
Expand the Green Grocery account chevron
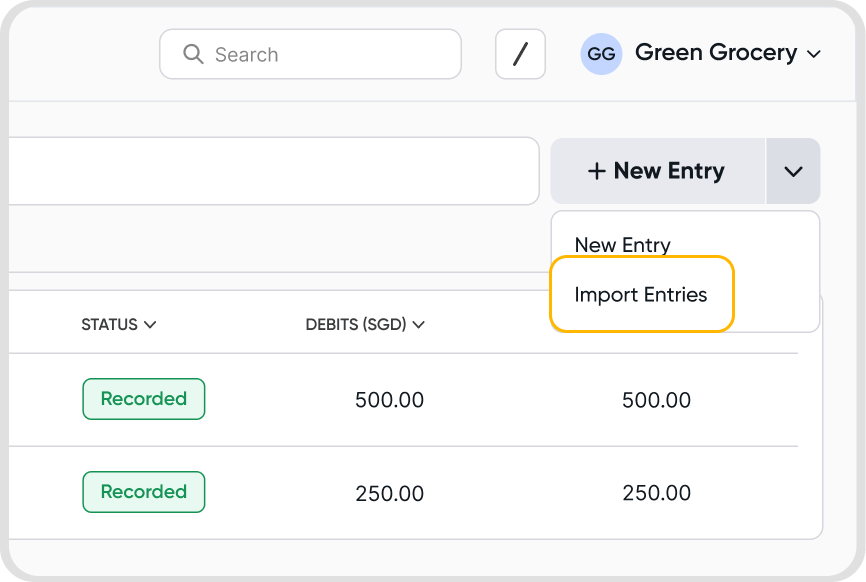pyautogui.click(x=814, y=54)
